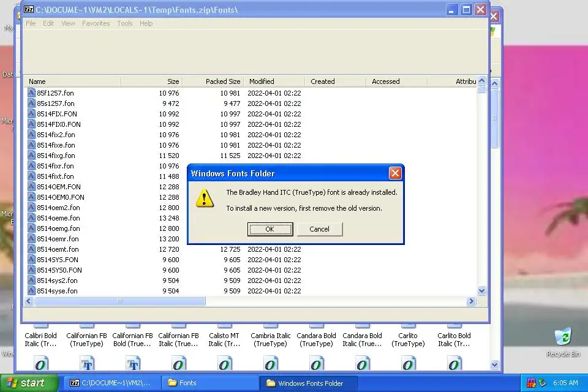This screenshot has width=588, height=392.
Task: Select the 8514OEM0.FON file icon
Action: pyautogui.click(x=31, y=197)
